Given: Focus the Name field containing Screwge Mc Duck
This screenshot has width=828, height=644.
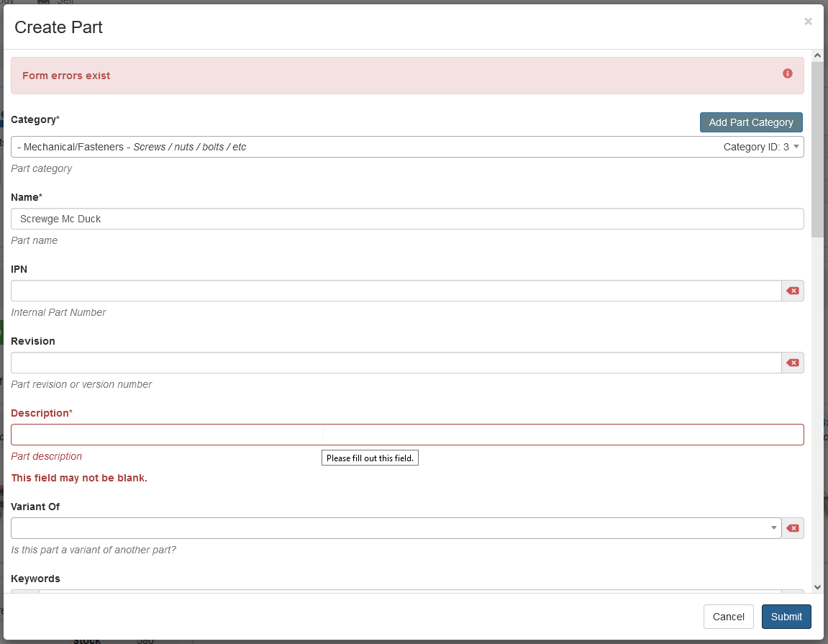Looking at the screenshot, I should point(406,219).
